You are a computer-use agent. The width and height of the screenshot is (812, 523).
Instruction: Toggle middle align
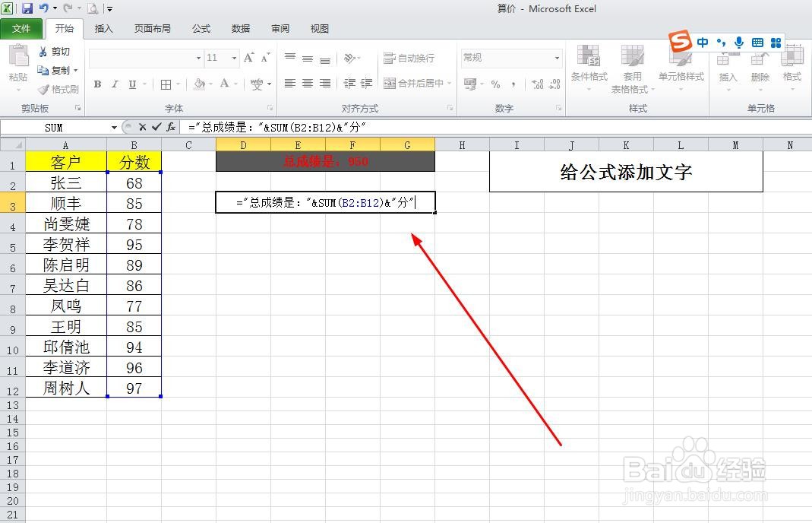coord(308,58)
